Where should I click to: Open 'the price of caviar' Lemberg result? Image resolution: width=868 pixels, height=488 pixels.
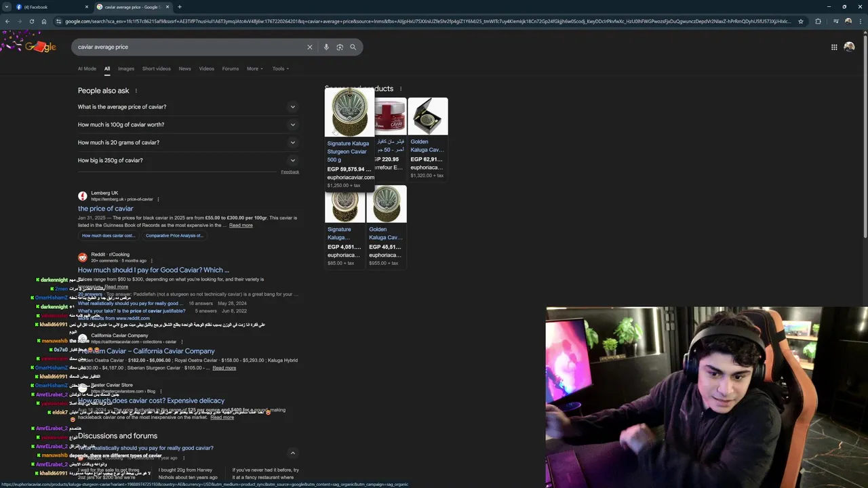click(x=105, y=208)
